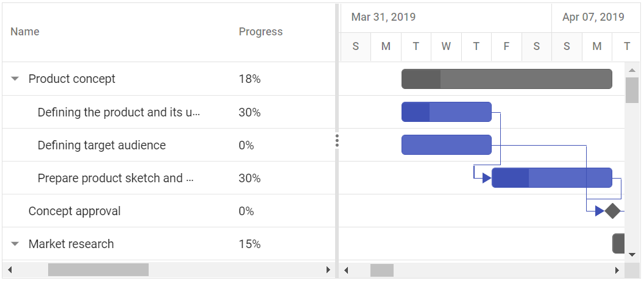The image size is (644, 281).
Task: Click the Progress column header
Action: (x=260, y=32)
